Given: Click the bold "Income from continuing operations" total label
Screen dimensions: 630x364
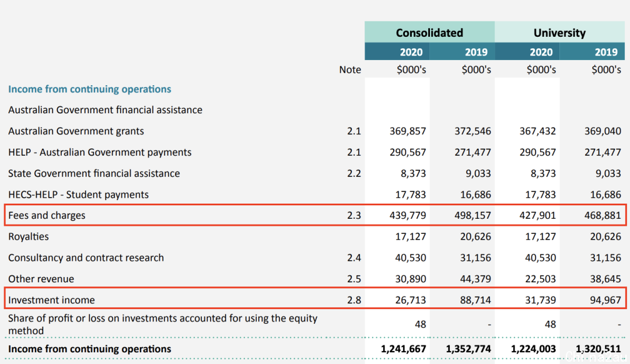Looking at the screenshot, I should (x=90, y=349).
